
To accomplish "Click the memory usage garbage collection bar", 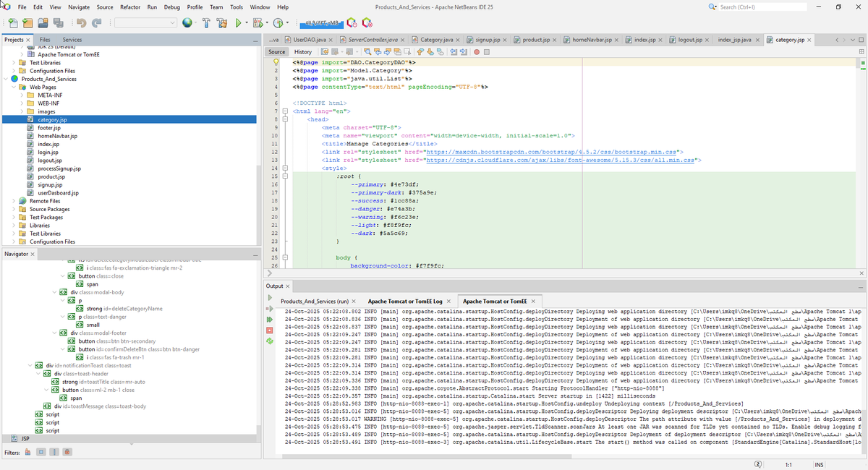I will point(321,23).
